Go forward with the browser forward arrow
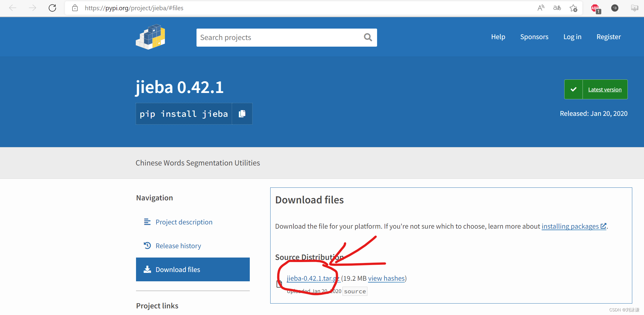Image resolution: width=644 pixels, height=315 pixels. pyautogui.click(x=33, y=8)
